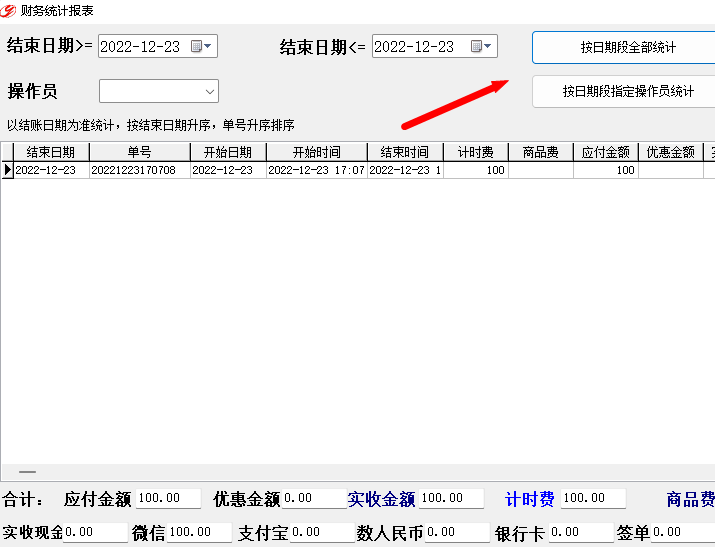Expand the 操作员 operator dropdown
Viewport: 715px width, 547px height.
point(209,91)
